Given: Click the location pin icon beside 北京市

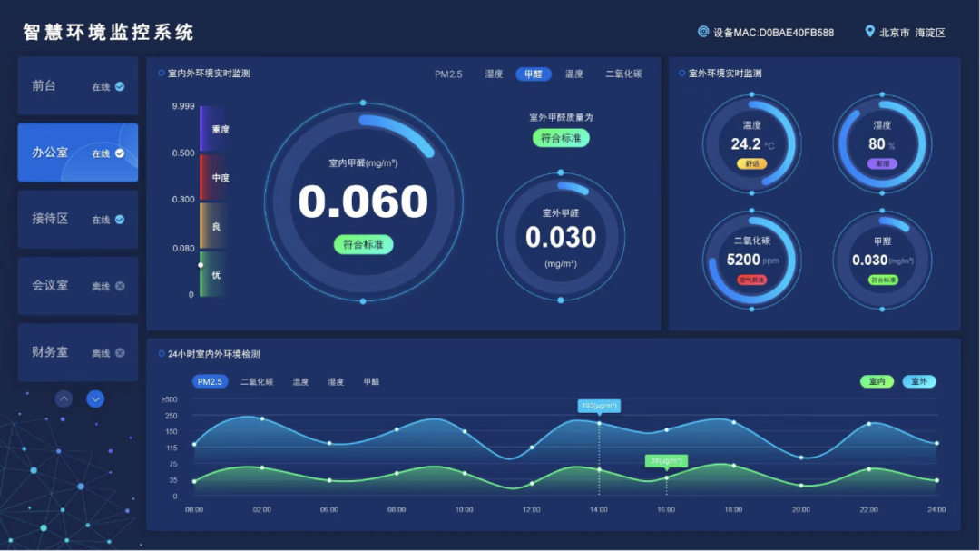Looking at the screenshot, I should [870, 32].
